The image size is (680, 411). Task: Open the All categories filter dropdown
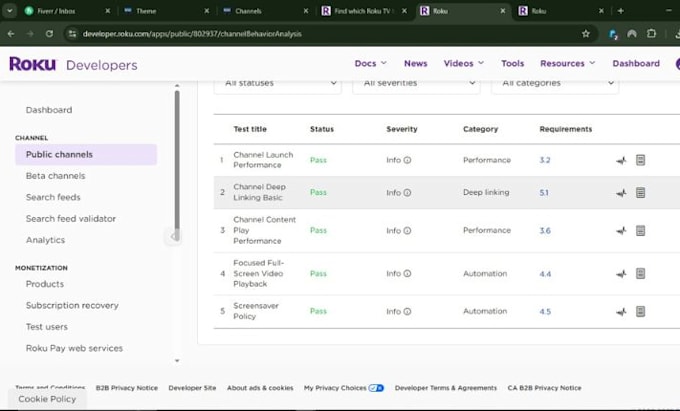pyautogui.click(x=555, y=84)
